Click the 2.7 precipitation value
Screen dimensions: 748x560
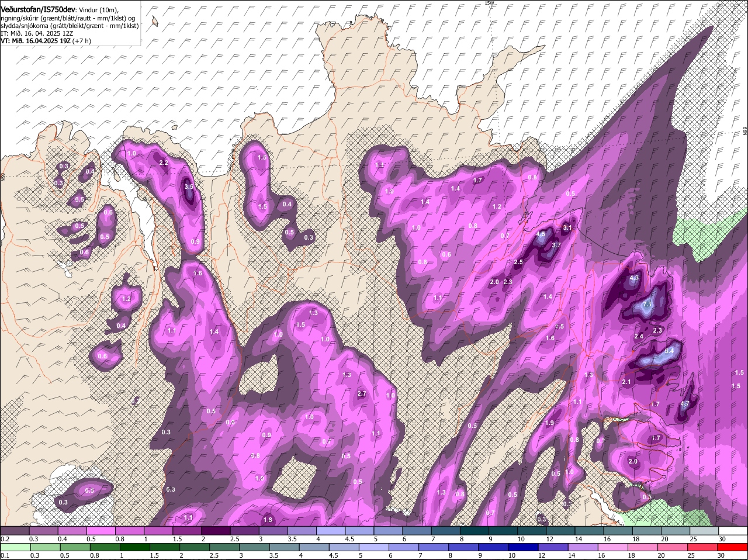pyautogui.click(x=361, y=394)
